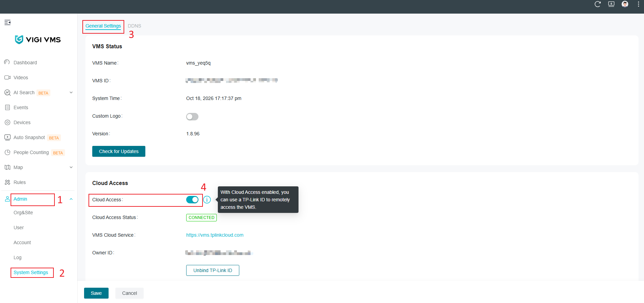
Task: Click the Owner ID label
Action: 103,253
